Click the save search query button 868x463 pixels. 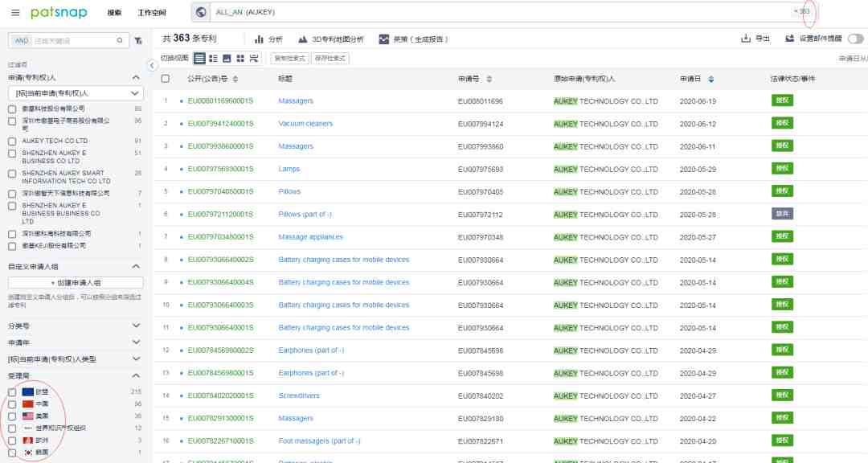pyautogui.click(x=330, y=58)
